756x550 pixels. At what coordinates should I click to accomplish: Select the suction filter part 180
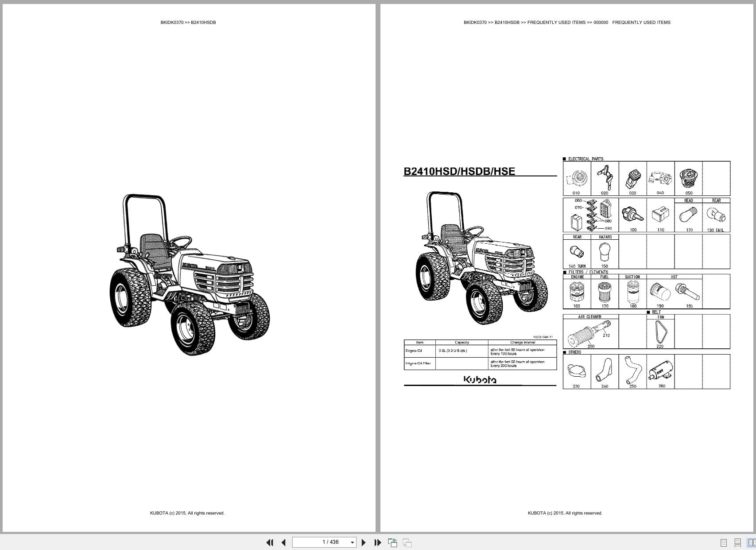[x=632, y=292]
